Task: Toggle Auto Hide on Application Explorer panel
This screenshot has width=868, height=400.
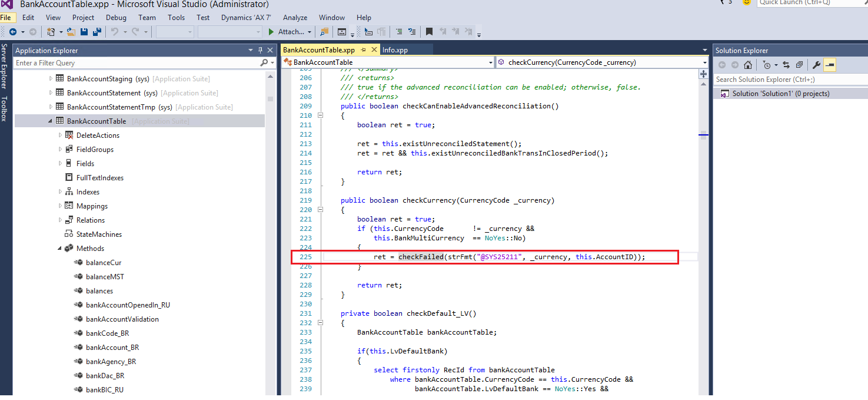Action: [261, 50]
